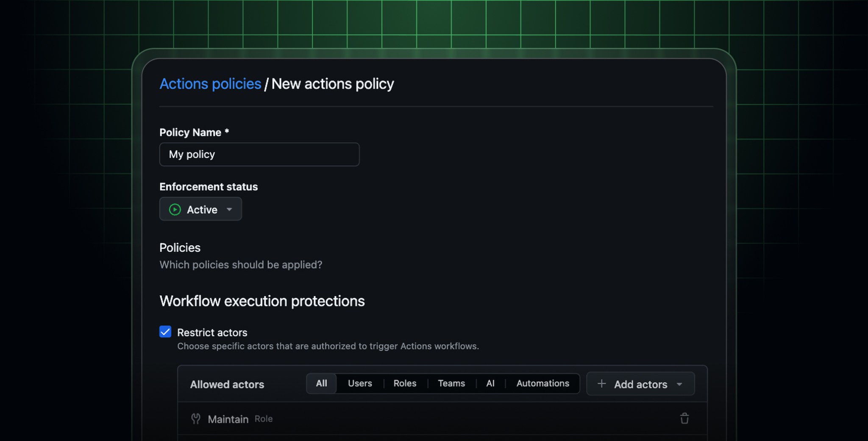Click the Maintain role row label
This screenshot has width=868, height=441.
coord(228,419)
